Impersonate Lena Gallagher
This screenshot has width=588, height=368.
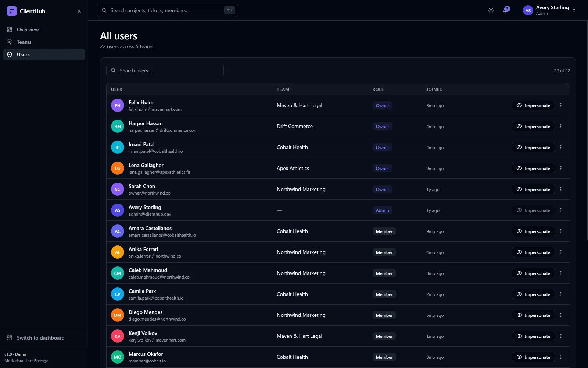tap(533, 168)
